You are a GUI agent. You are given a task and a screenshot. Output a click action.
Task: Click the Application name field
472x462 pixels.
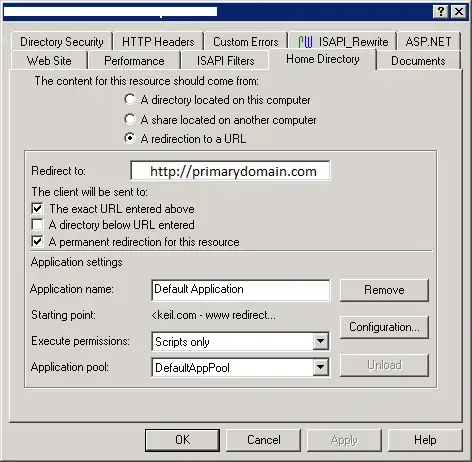tap(241, 290)
